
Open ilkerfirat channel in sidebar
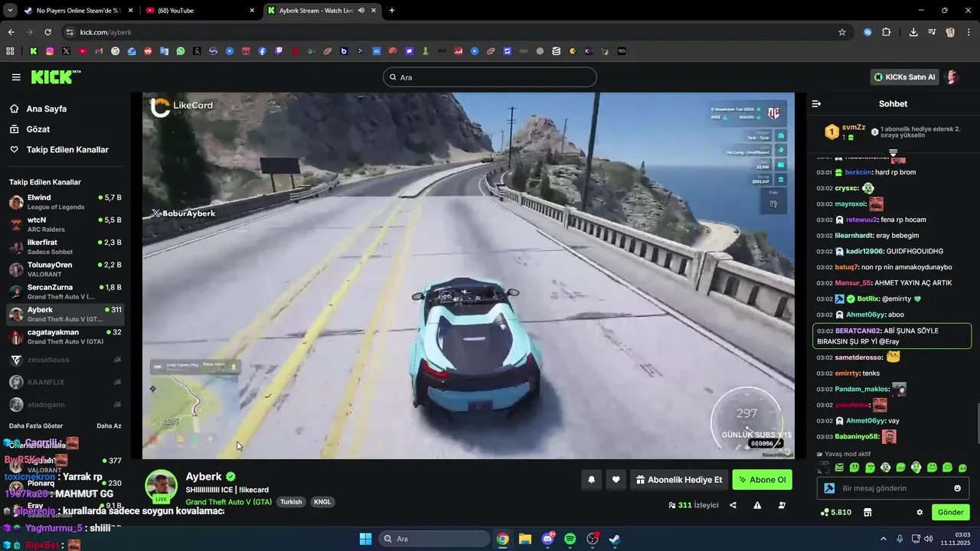[65, 246]
